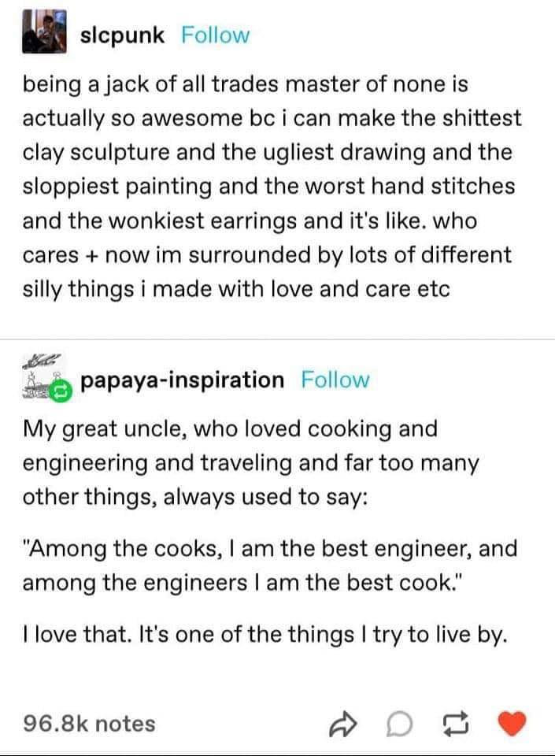Visit the papaya-inspiration username link
Image resolution: width=555 pixels, height=756 pixels.
(x=183, y=380)
